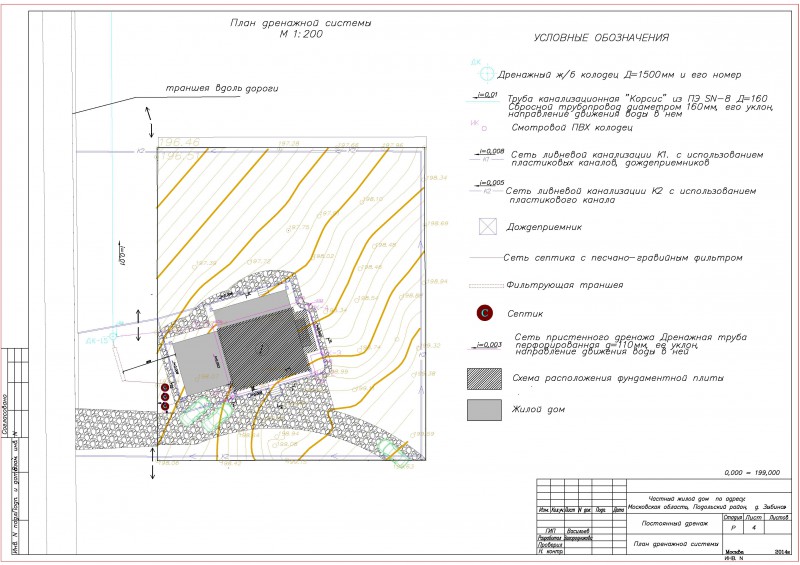Viewport: 800px width, 565px height.
Task: Select the red septic circles beside the house
Action: (x=164, y=397)
